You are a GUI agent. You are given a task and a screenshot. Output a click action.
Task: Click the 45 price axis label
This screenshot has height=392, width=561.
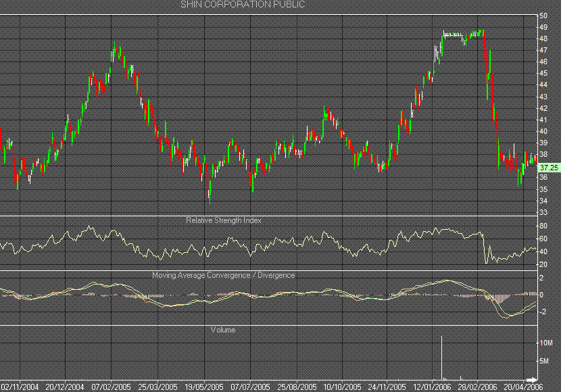tap(543, 73)
